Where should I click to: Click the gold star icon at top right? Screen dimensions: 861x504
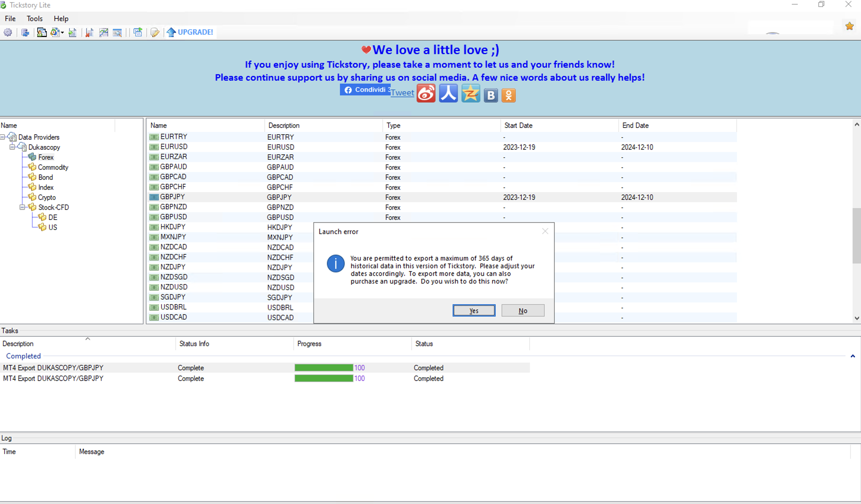coord(849,26)
